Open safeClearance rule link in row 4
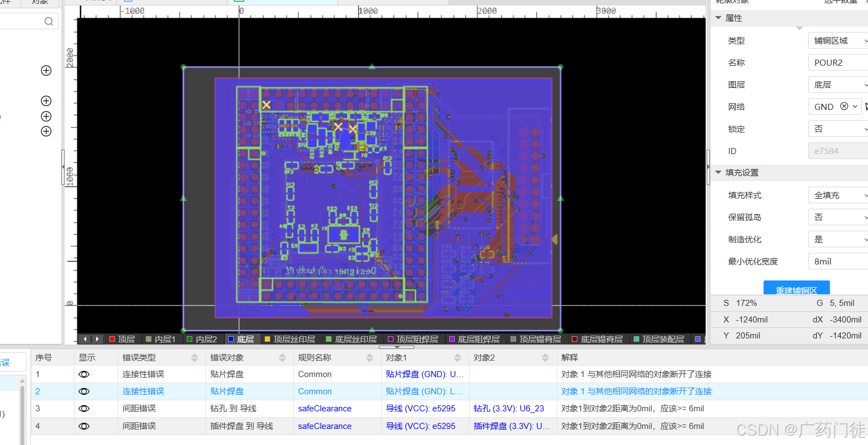This screenshot has height=445, width=868. 324,426
